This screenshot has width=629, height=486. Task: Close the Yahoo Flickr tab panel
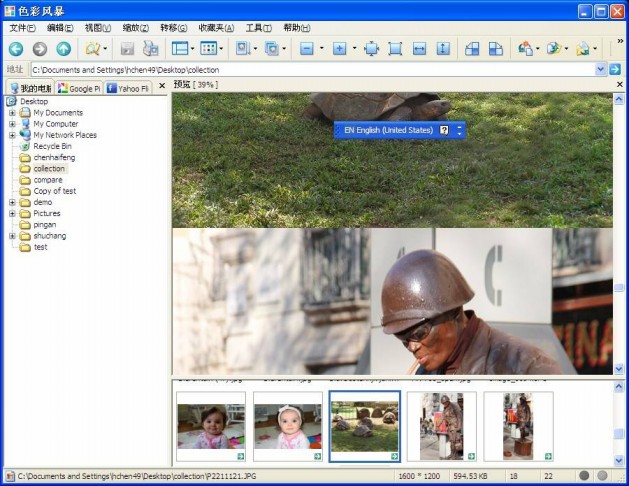pos(161,88)
